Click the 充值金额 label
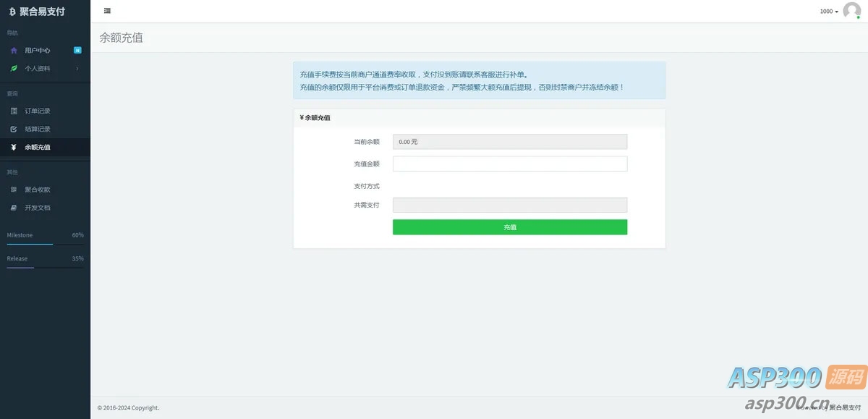This screenshot has width=868, height=419. 367,164
